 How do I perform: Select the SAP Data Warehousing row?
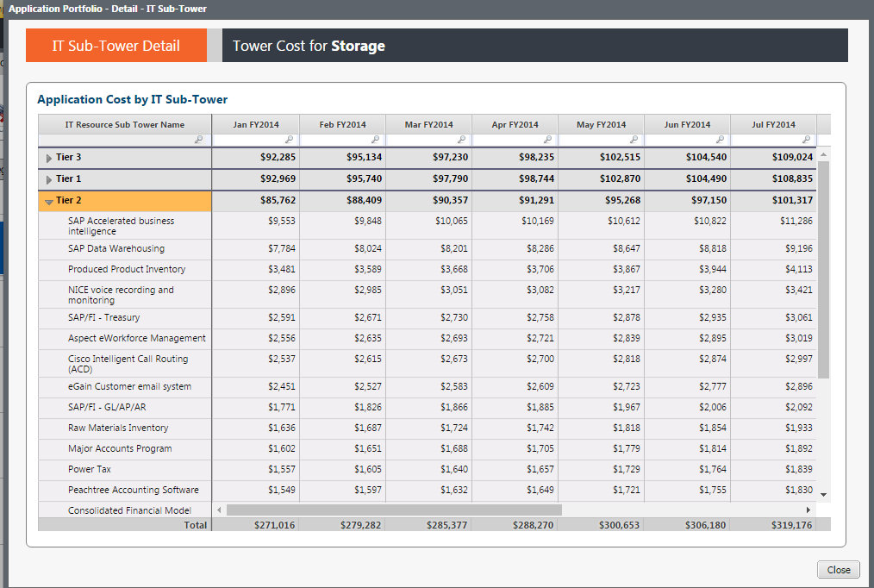[x=428, y=248]
